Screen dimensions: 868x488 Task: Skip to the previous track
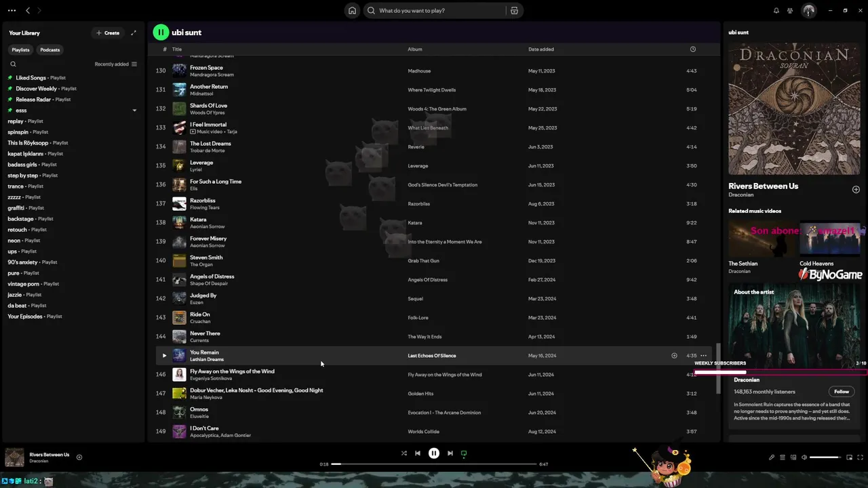(x=418, y=453)
